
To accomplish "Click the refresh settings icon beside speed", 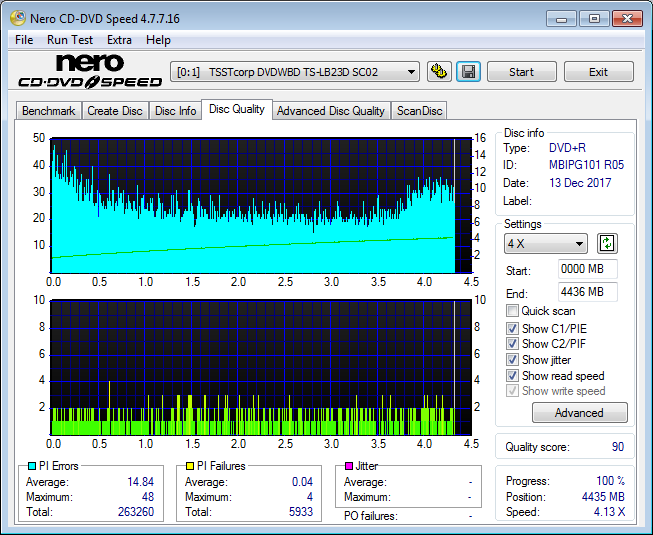I will 607,244.
